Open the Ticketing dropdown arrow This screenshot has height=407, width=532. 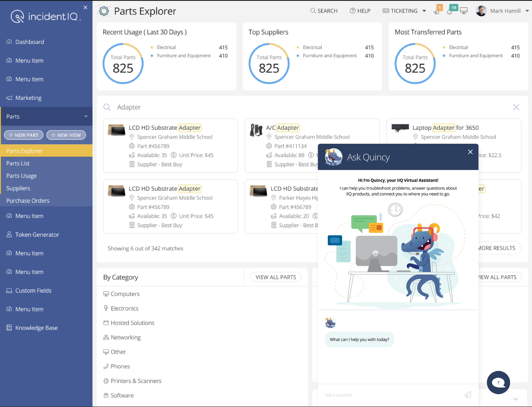tap(424, 11)
